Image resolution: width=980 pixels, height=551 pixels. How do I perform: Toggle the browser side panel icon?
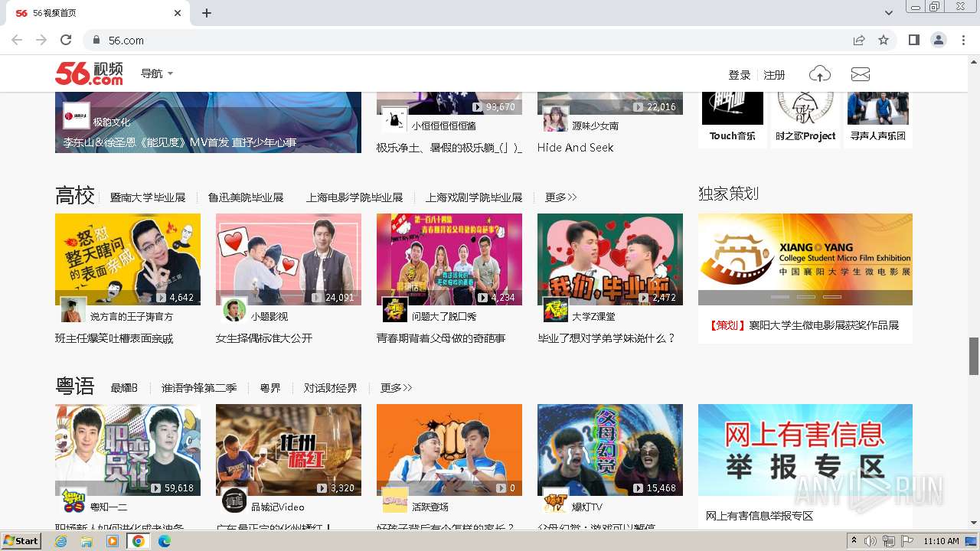pos(913,40)
